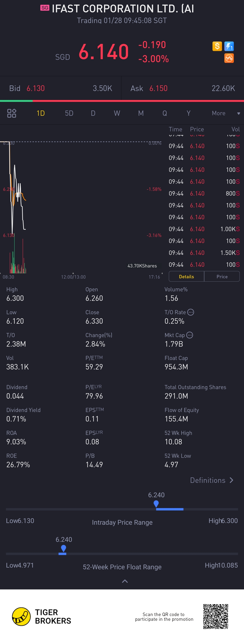The image size is (244, 644).
Task: Tap the orange no-short-selling badge
Action: click(x=229, y=58)
